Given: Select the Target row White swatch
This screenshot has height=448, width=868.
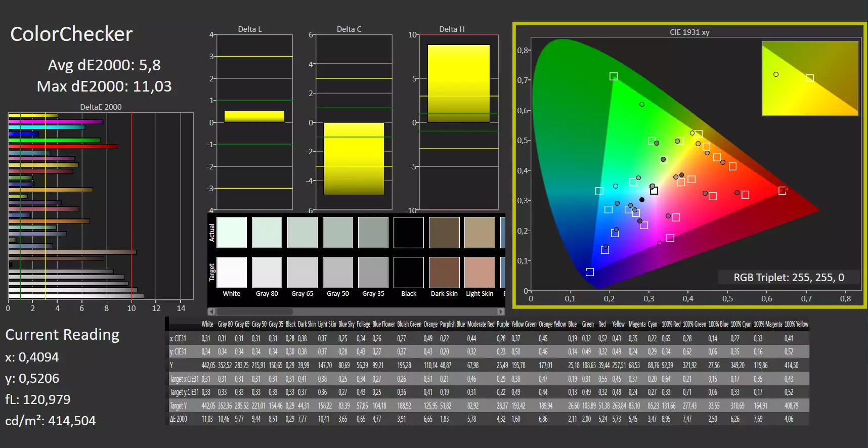Looking at the screenshot, I should pyautogui.click(x=232, y=272).
